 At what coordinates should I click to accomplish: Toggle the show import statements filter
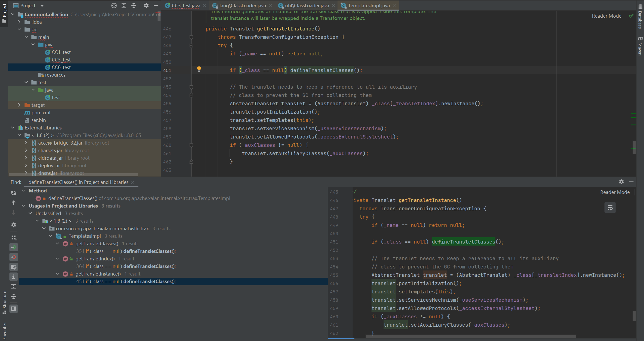pos(14,267)
